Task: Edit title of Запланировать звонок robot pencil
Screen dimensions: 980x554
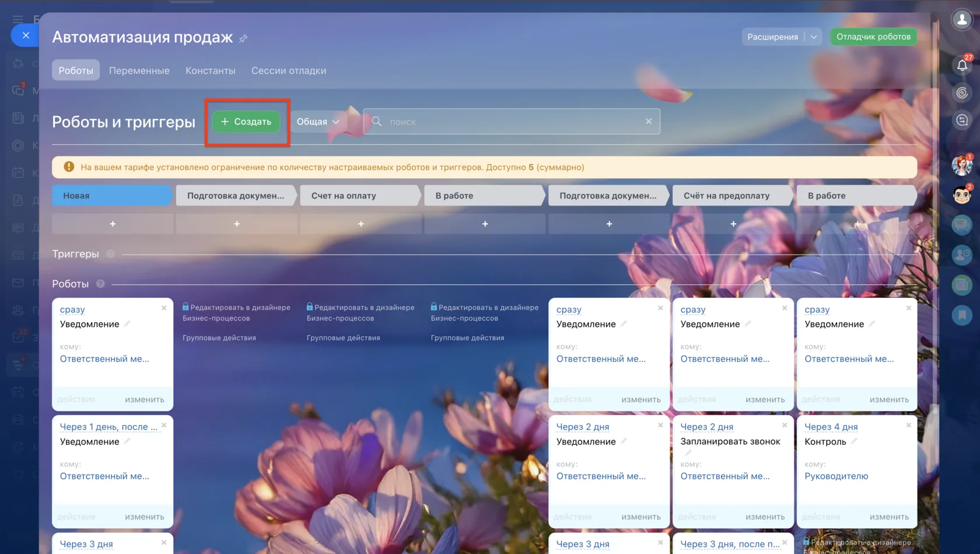Action: (x=688, y=453)
